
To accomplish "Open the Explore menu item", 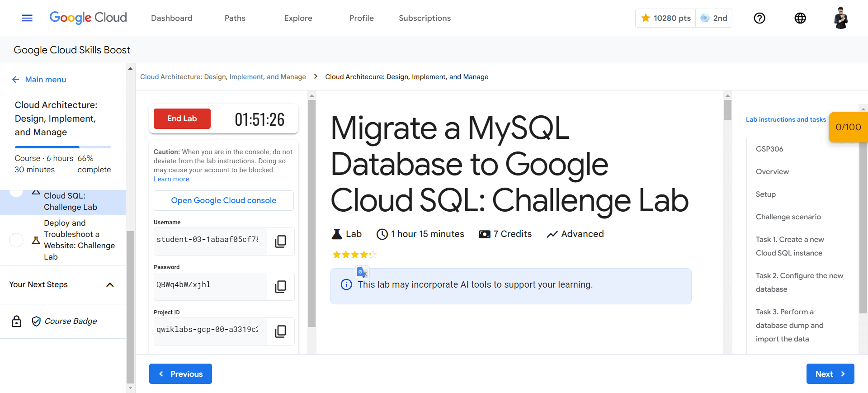I will click(298, 18).
